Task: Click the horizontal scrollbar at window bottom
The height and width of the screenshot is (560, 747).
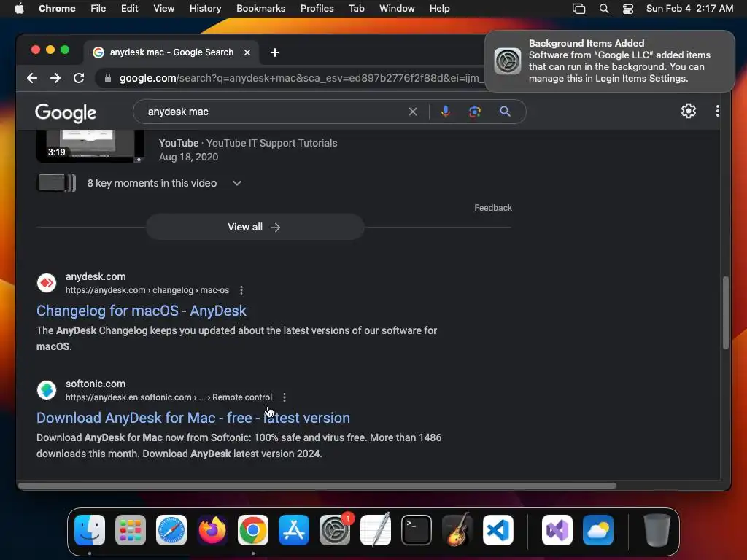Action: click(x=317, y=486)
